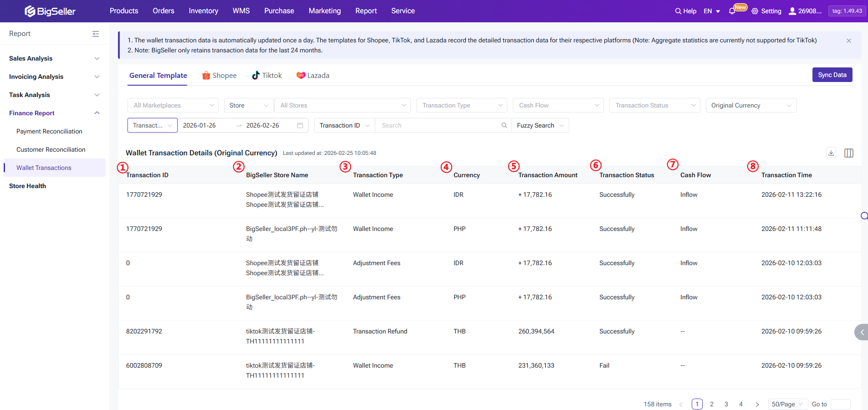Open the All Marketplaces dropdown

click(x=172, y=105)
